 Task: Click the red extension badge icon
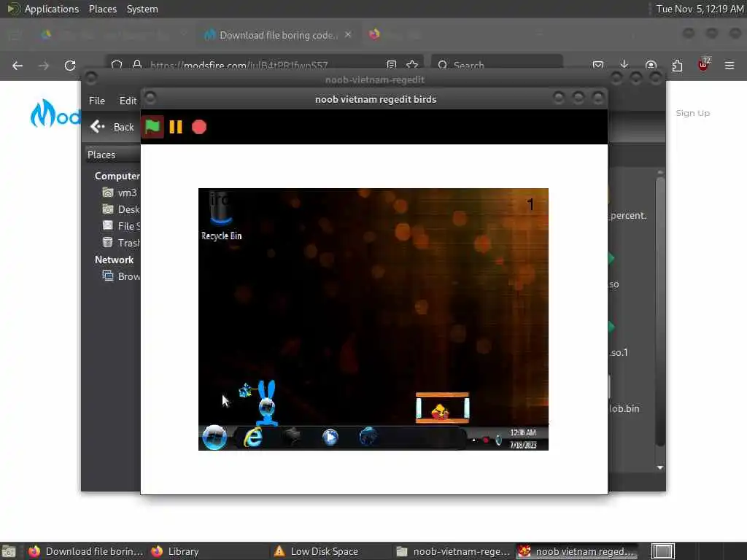[x=704, y=65]
